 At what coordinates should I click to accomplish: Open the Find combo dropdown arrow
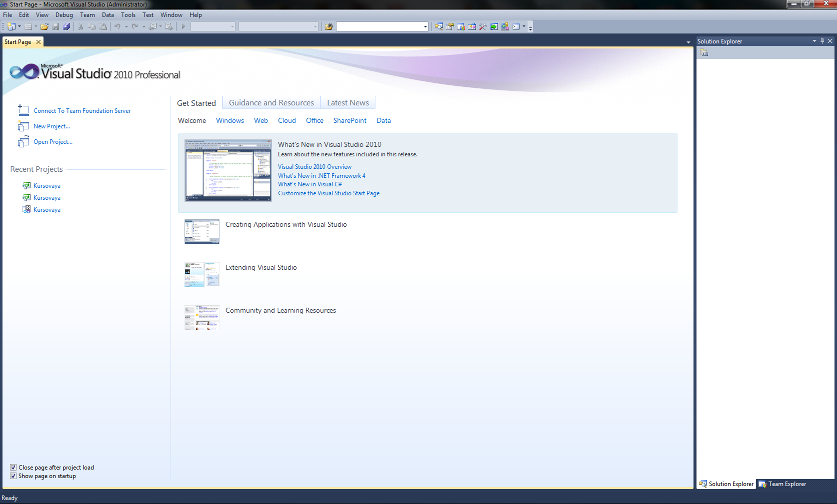tap(425, 26)
